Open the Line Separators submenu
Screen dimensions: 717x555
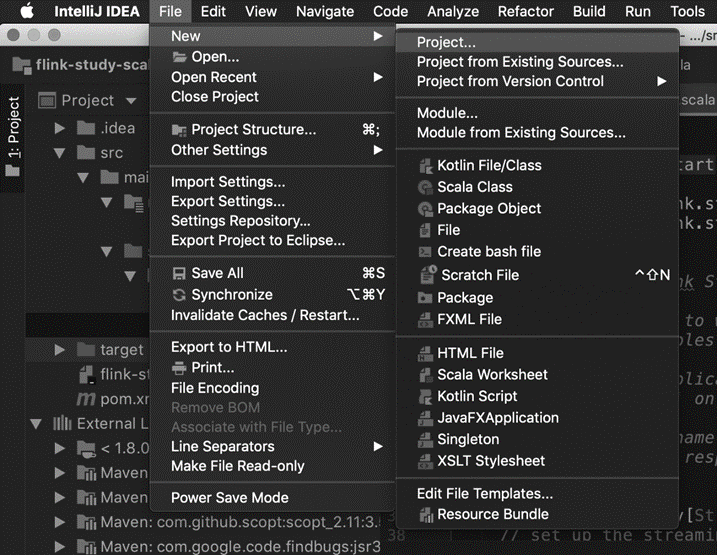272,446
